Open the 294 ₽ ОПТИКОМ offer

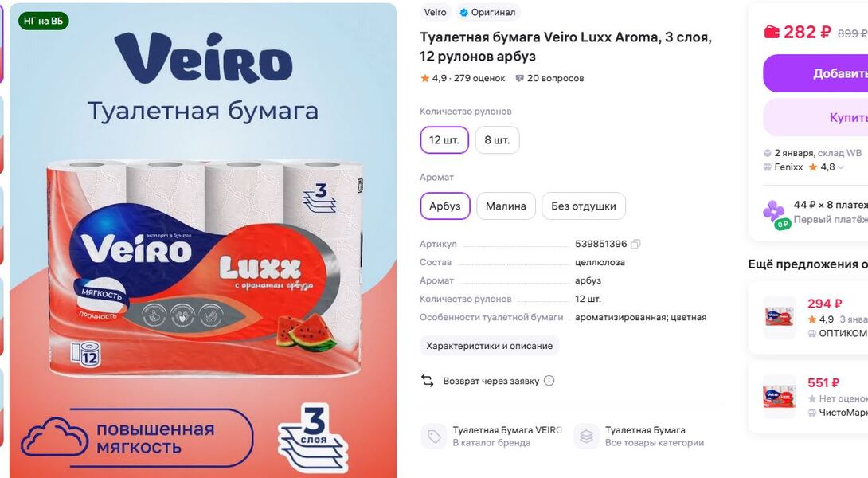tap(807, 318)
